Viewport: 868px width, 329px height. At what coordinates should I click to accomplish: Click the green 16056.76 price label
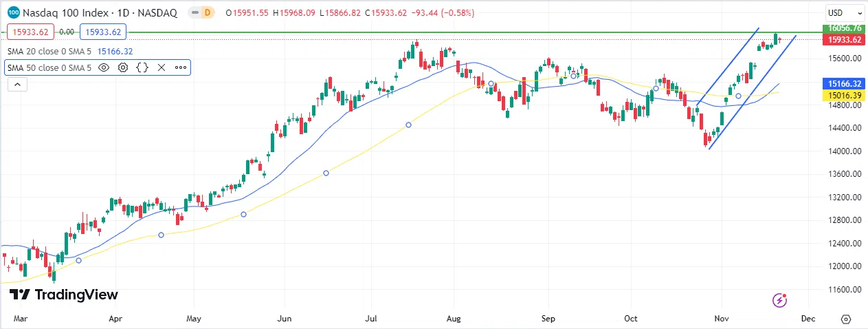(x=845, y=29)
